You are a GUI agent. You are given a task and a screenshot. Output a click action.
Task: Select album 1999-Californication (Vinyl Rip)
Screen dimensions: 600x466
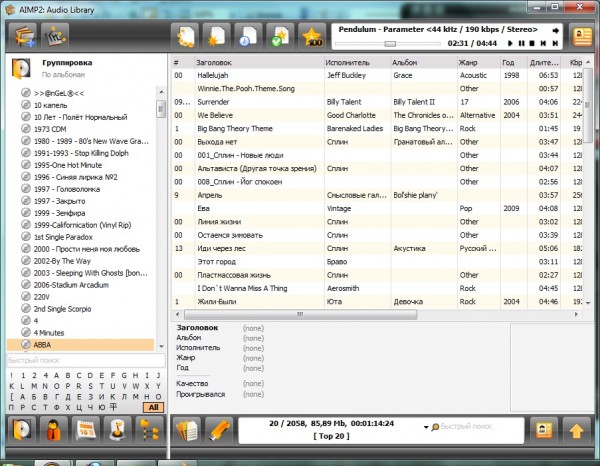(x=82, y=225)
